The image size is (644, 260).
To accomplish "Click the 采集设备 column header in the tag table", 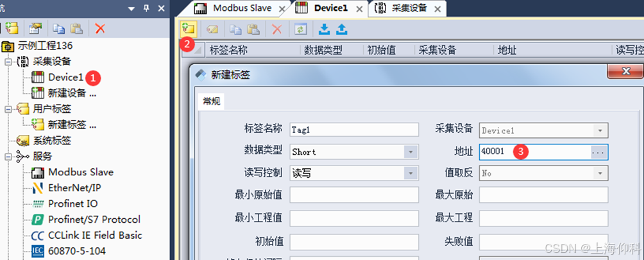I will [453, 50].
